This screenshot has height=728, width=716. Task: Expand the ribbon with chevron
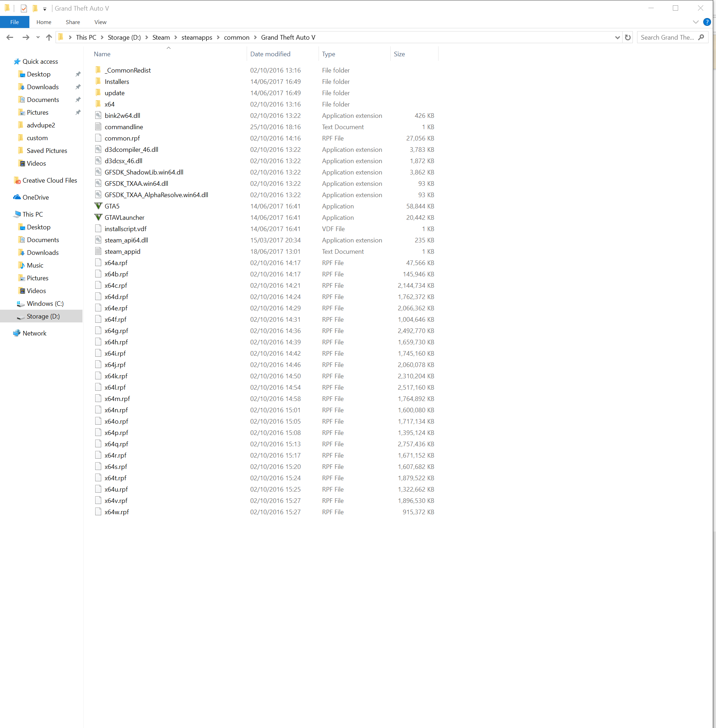[x=695, y=22]
